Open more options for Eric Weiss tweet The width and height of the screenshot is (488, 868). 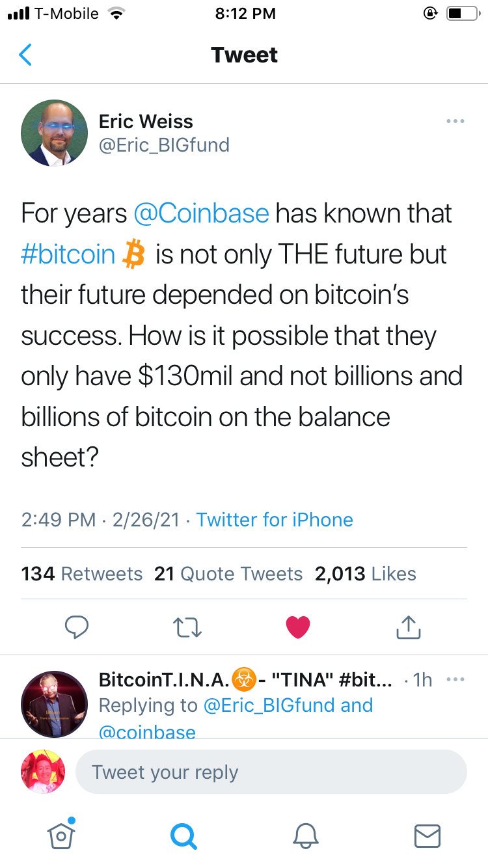click(455, 121)
